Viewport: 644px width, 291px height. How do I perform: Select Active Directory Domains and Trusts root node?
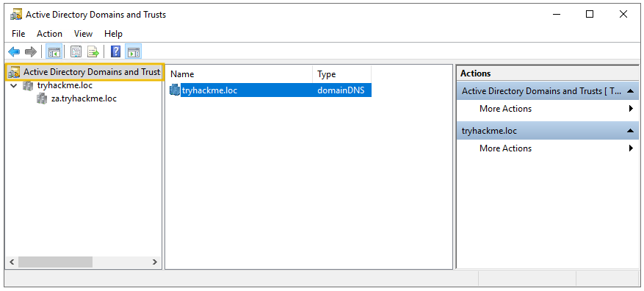tap(92, 72)
